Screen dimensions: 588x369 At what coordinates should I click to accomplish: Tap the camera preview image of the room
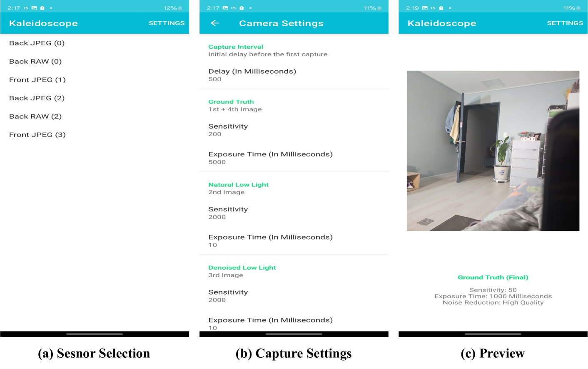[493, 151]
